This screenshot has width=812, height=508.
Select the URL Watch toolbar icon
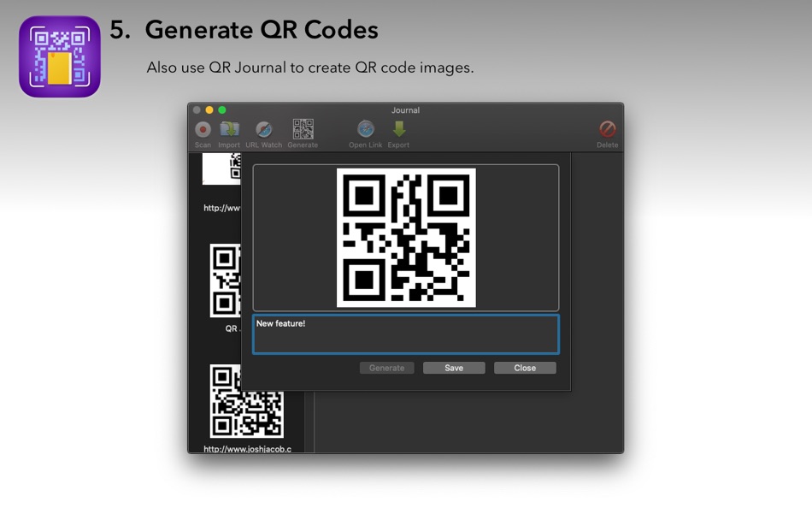pyautogui.click(x=263, y=129)
